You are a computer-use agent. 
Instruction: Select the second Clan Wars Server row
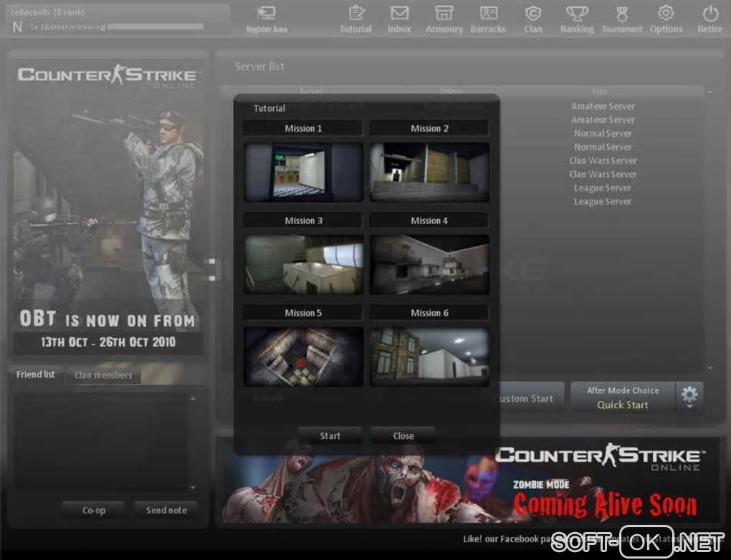(603, 174)
